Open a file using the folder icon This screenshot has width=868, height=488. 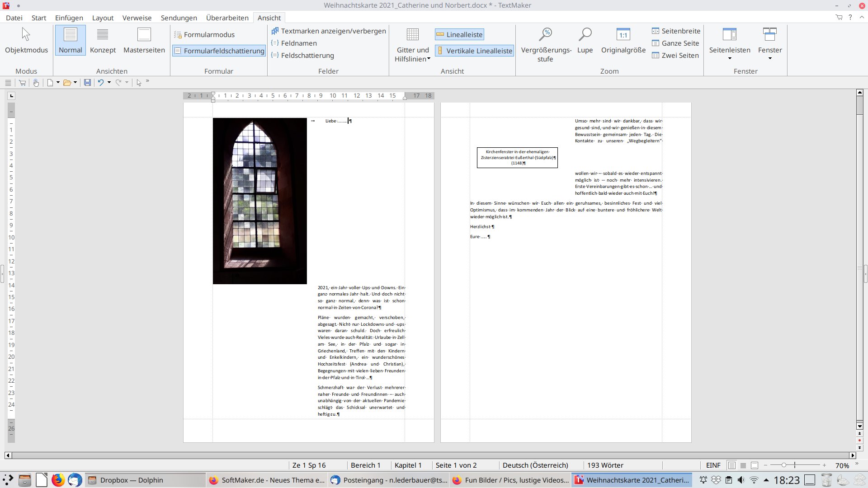67,83
